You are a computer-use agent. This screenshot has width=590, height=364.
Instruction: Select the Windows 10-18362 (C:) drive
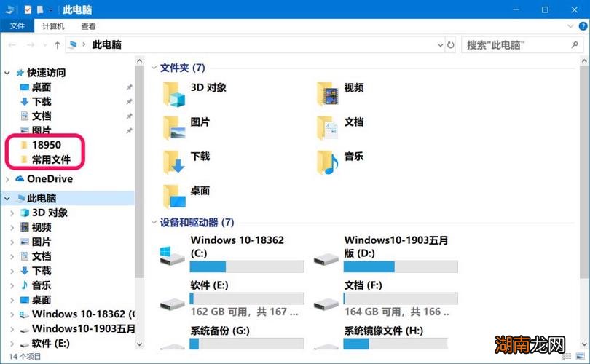click(232, 253)
